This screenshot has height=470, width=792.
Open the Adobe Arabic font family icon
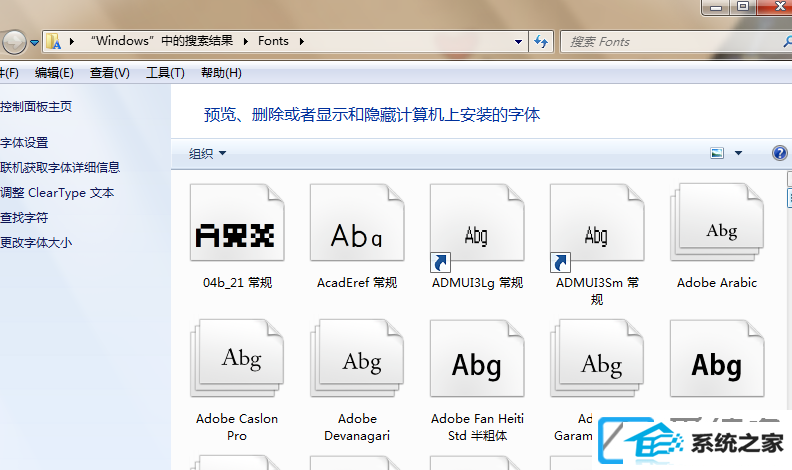(717, 223)
